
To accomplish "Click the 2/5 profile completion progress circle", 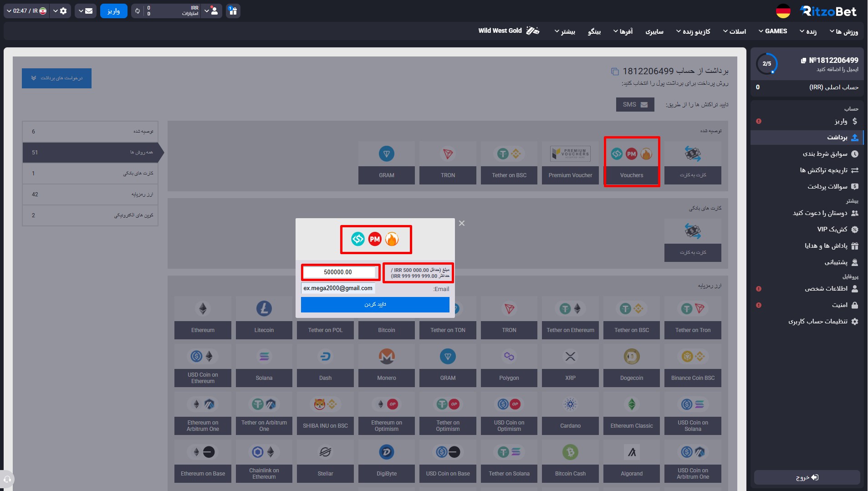I will point(767,64).
